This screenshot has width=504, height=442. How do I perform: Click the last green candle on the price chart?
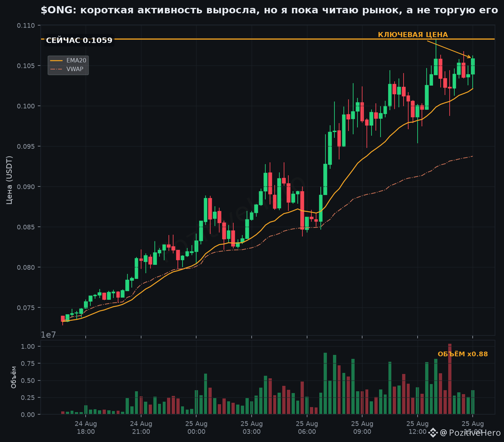pyautogui.click(x=473, y=66)
